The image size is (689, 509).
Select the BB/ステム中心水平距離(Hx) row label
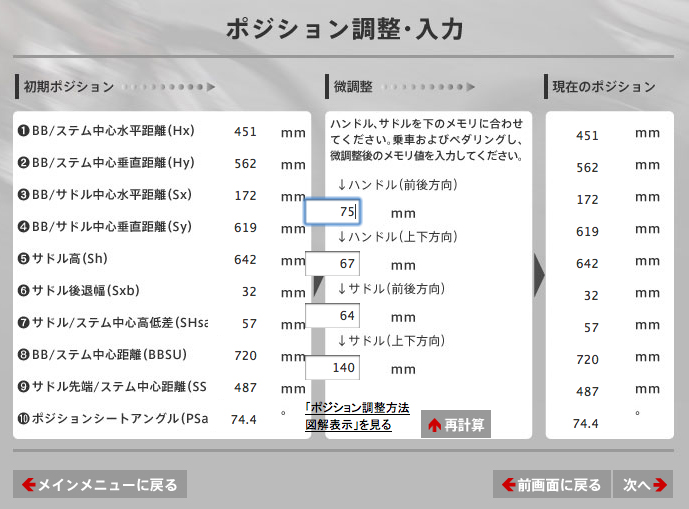[x=106, y=131]
